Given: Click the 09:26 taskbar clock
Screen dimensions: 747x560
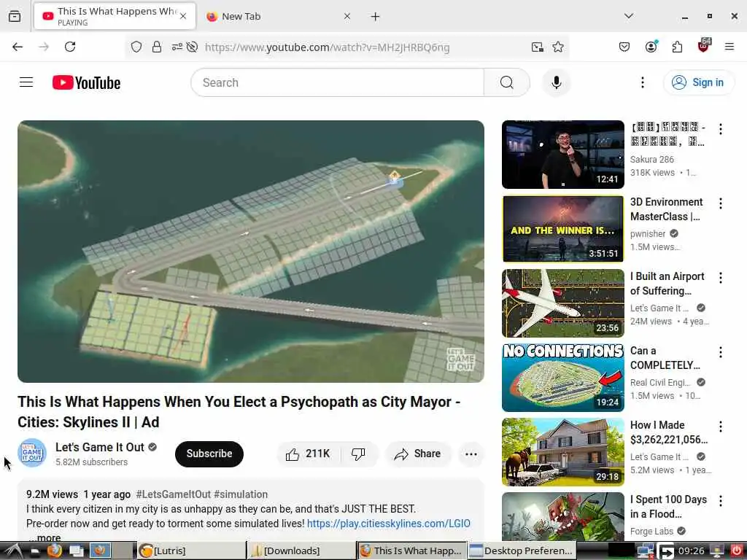Looking at the screenshot, I should (691, 551).
